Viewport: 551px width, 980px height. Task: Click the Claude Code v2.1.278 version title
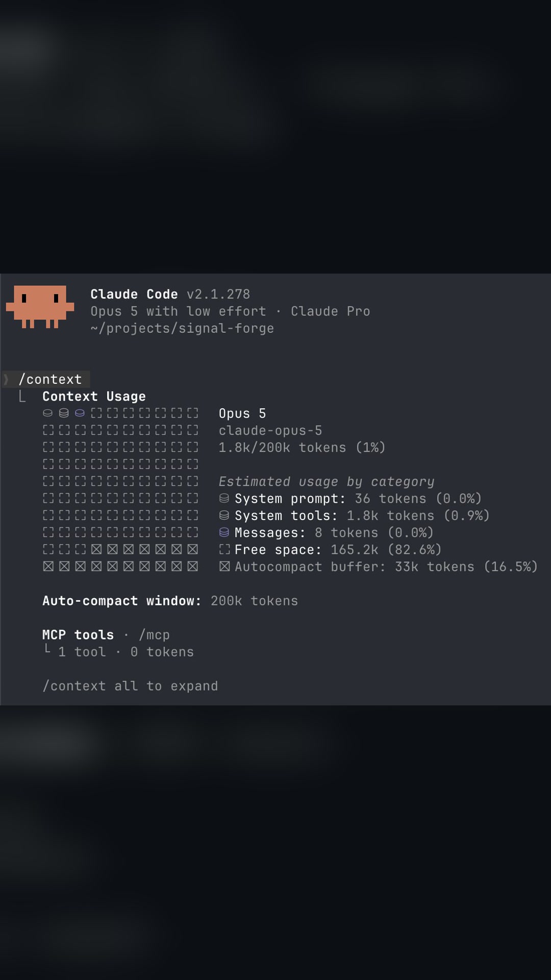[170, 295]
